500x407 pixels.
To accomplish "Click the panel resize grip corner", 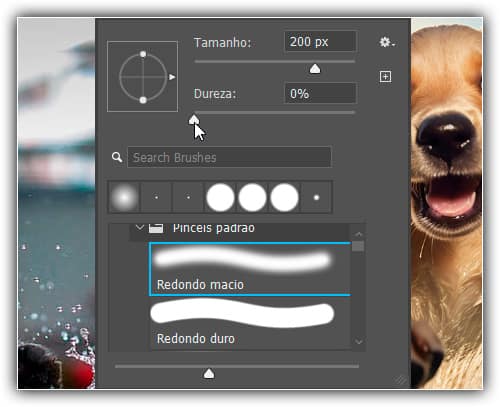I will click(401, 380).
